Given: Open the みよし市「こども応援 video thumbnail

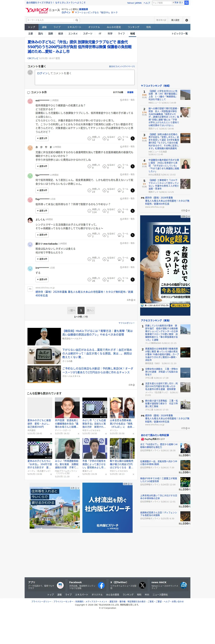Looking at the screenshot, I should (x=95, y=408).
